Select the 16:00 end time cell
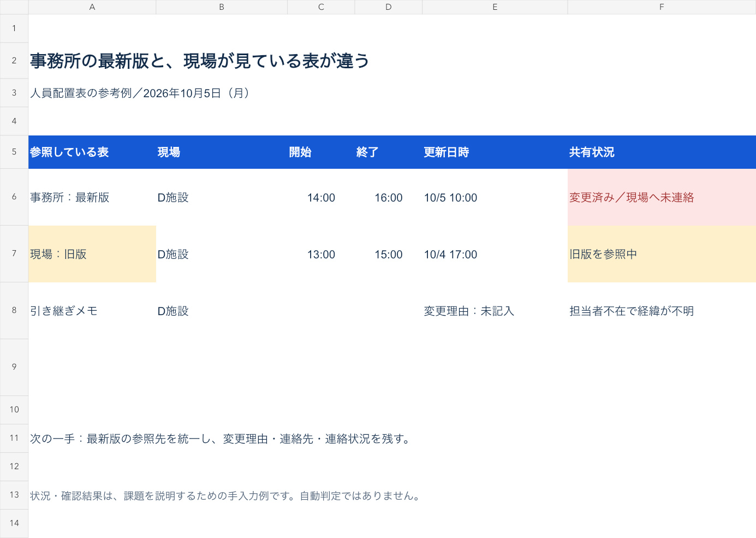 [x=389, y=197]
